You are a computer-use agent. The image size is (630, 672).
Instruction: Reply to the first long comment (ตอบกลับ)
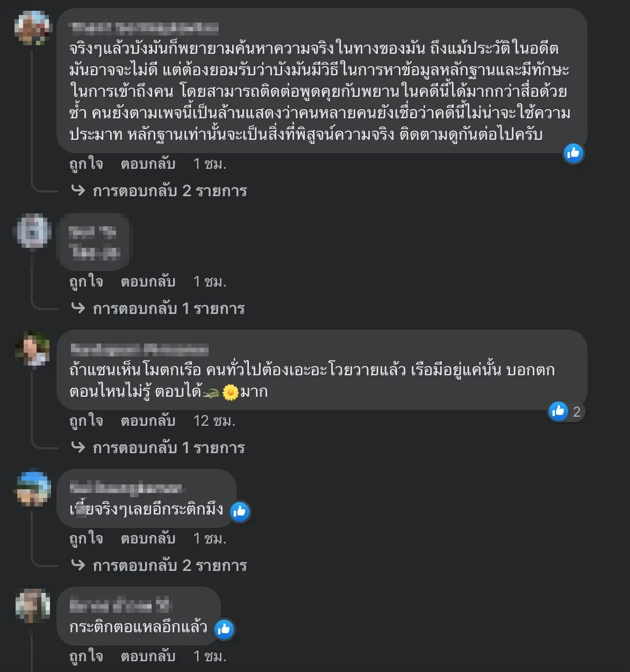coord(148,164)
